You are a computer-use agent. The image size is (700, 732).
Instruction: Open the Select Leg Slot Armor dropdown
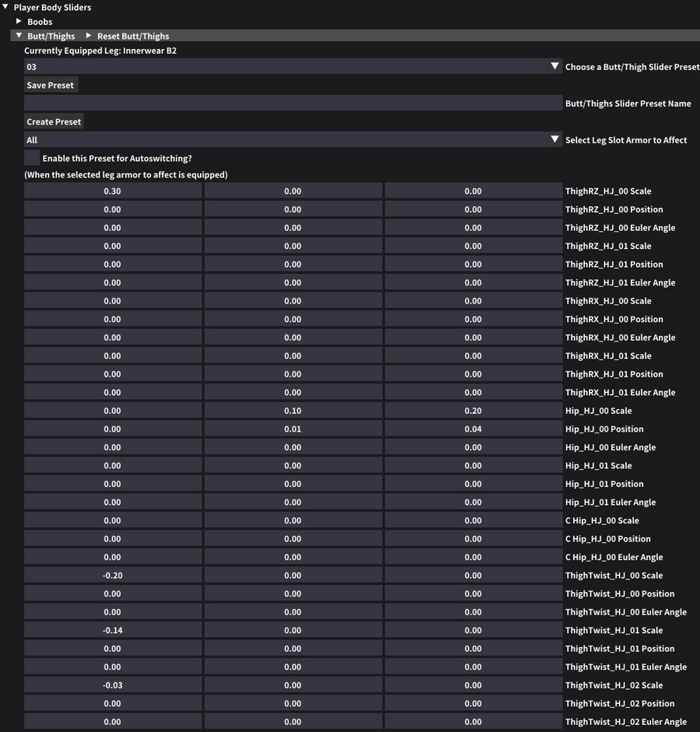pos(555,140)
